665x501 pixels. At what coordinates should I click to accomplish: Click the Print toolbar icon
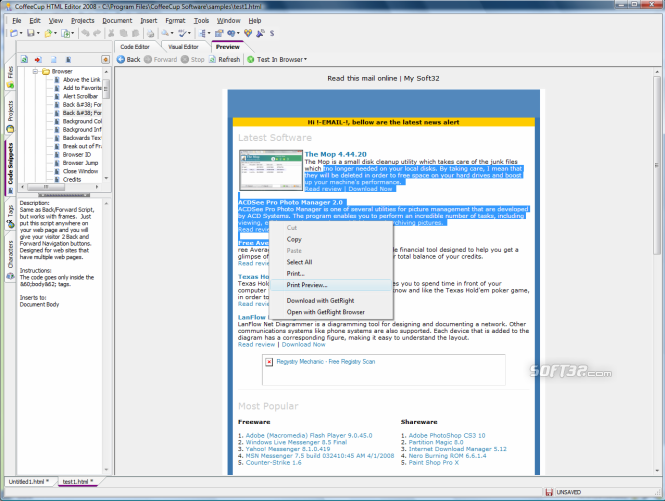151,33
